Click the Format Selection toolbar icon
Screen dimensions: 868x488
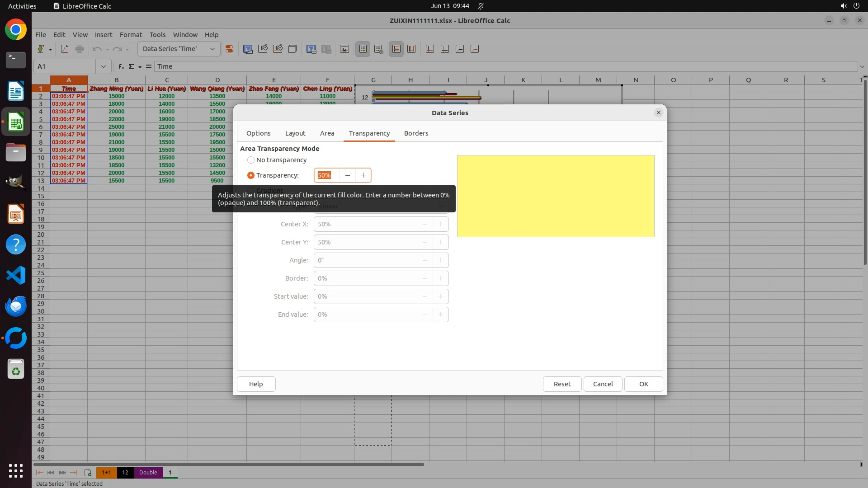pos(229,49)
